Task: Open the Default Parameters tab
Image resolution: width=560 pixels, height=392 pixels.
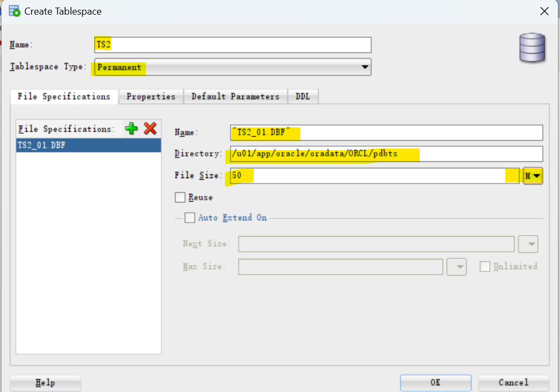Action: tap(235, 97)
